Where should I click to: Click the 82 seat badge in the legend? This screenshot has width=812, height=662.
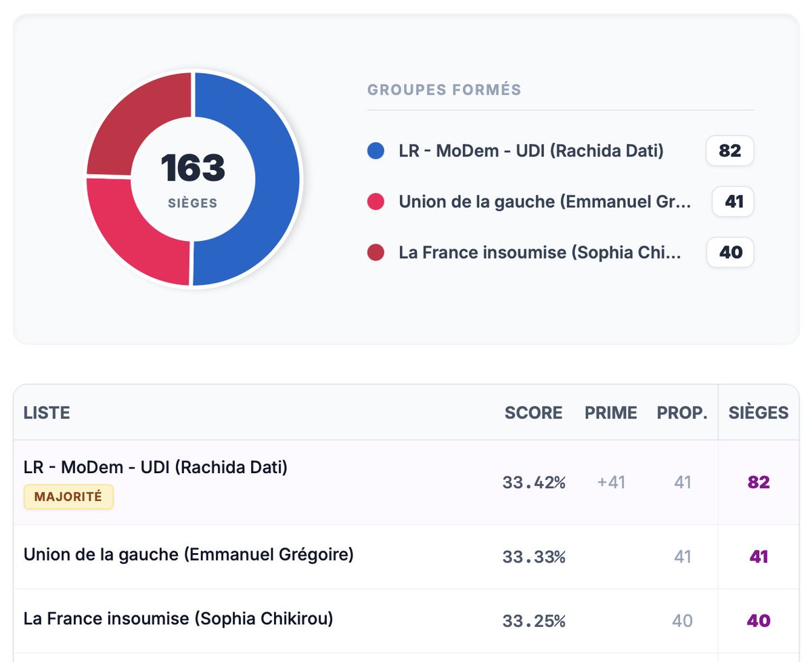point(729,151)
